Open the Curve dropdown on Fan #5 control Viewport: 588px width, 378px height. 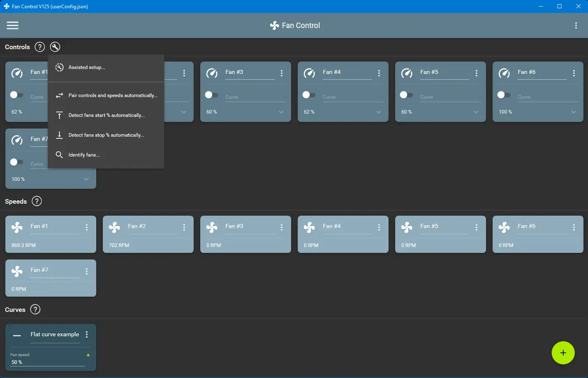(450, 97)
